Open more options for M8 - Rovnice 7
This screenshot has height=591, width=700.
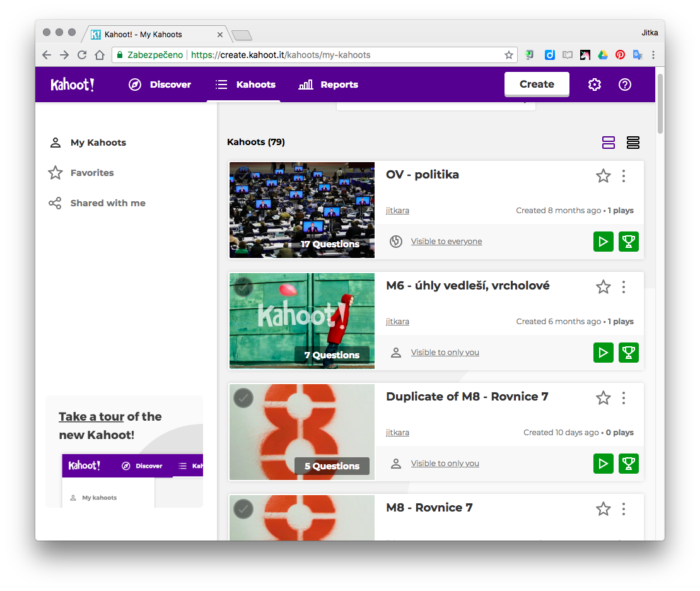624,509
